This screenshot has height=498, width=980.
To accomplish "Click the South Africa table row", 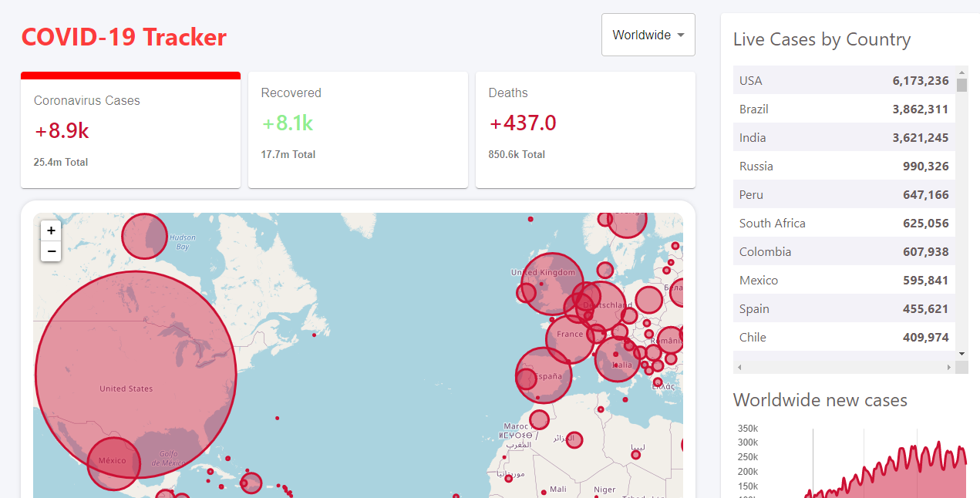I will [x=844, y=223].
